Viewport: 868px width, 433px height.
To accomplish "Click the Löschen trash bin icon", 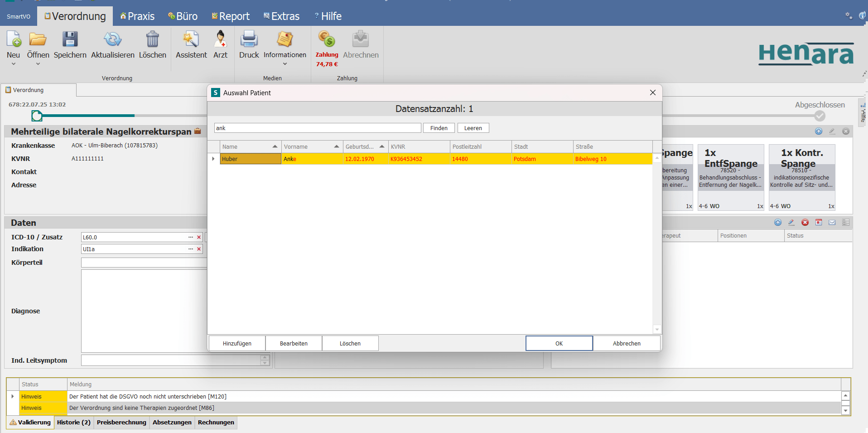I will click(x=152, y=39).
